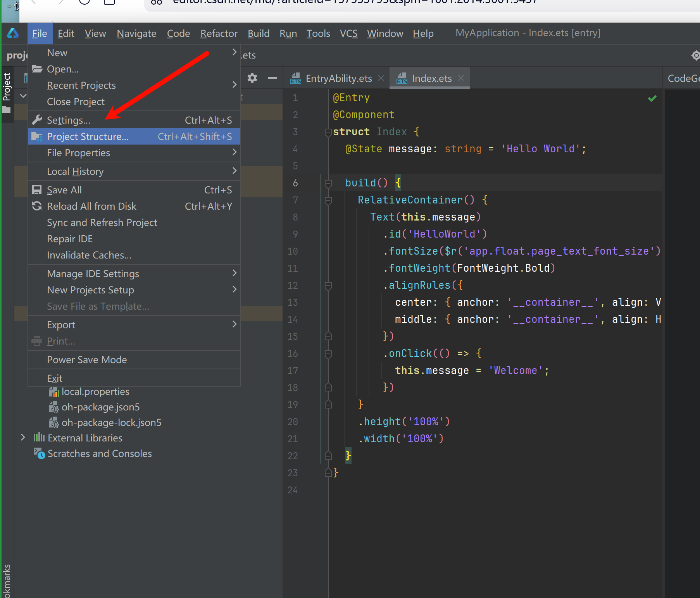
Task: Select the local.properties file
Action: pyautogui.click(x=95, y=391)
